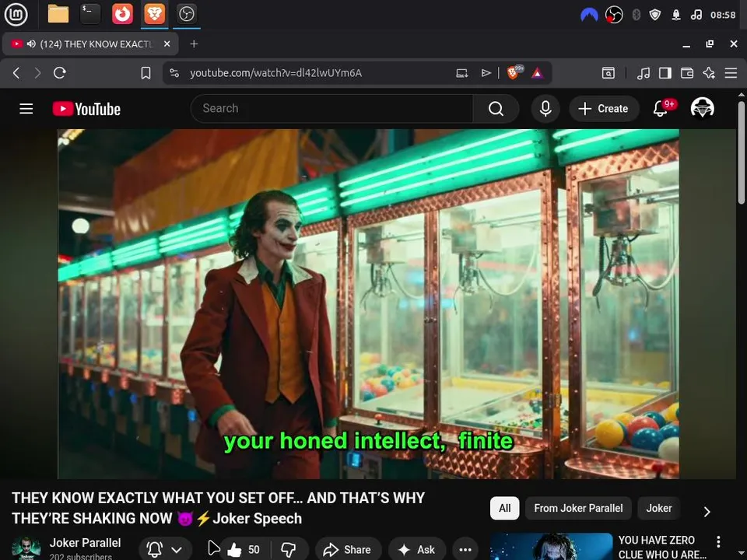The width and height of the screenshot is (747, 560).
Task: Open the video title text
Action: click(218, 508)
